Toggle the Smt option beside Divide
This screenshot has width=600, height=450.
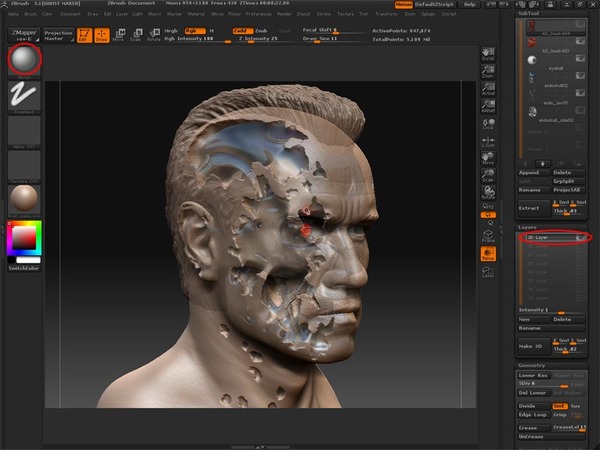[x=560, y=405]
